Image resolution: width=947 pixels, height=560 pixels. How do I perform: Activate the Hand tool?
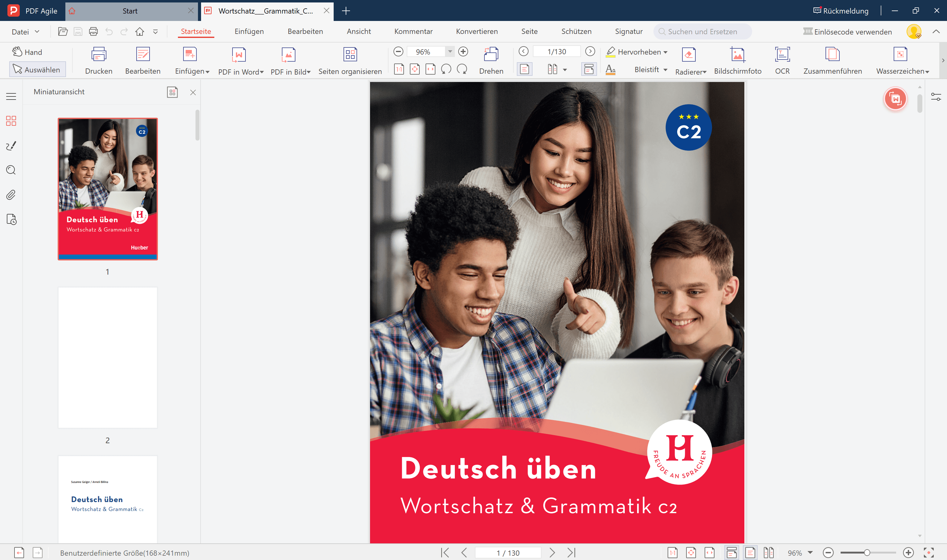point(27,52)
